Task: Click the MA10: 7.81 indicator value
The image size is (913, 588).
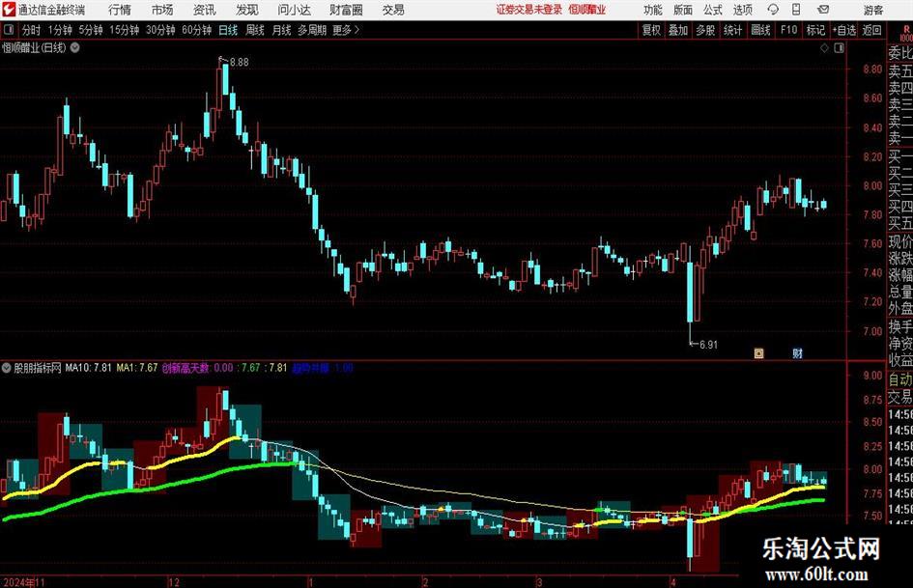Action: pyautogui.click(x=88, y=368)
